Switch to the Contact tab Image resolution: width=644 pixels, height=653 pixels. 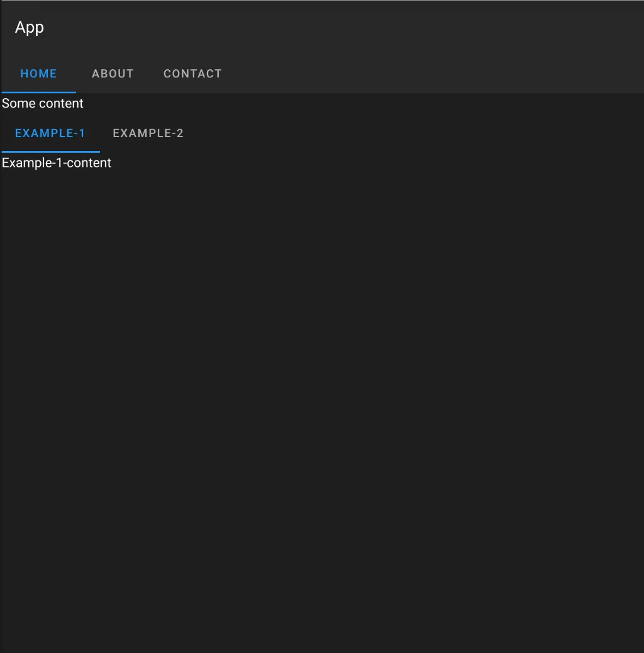(192, 74)
